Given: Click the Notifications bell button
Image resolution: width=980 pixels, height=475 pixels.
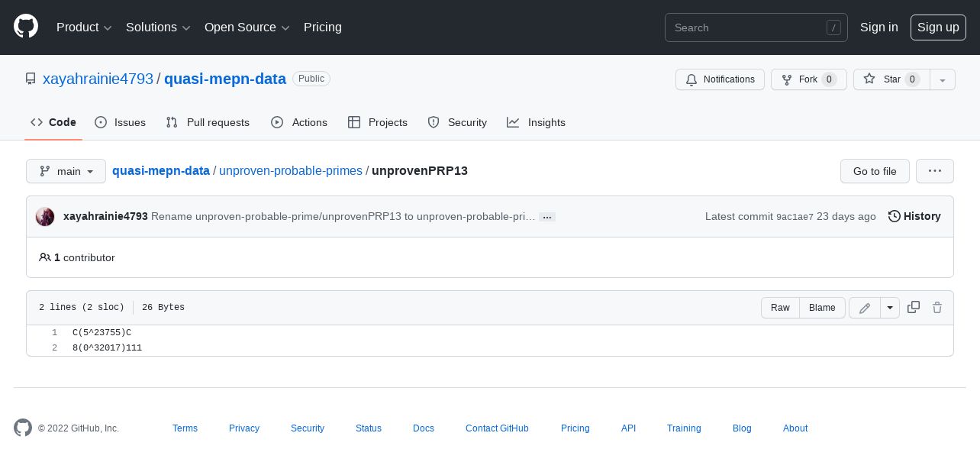Looking at the screenshot, I should pos(720,79).
